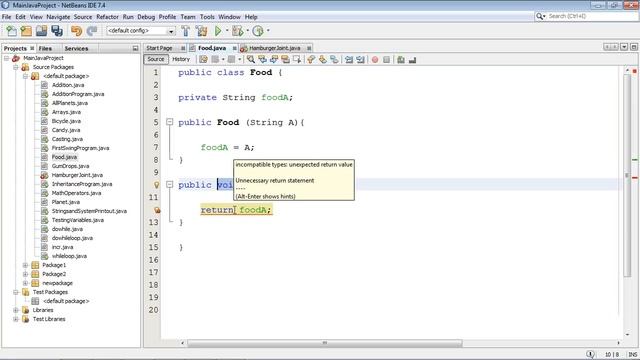Open Run Project dropdown arrow

[x=227, y=31]
